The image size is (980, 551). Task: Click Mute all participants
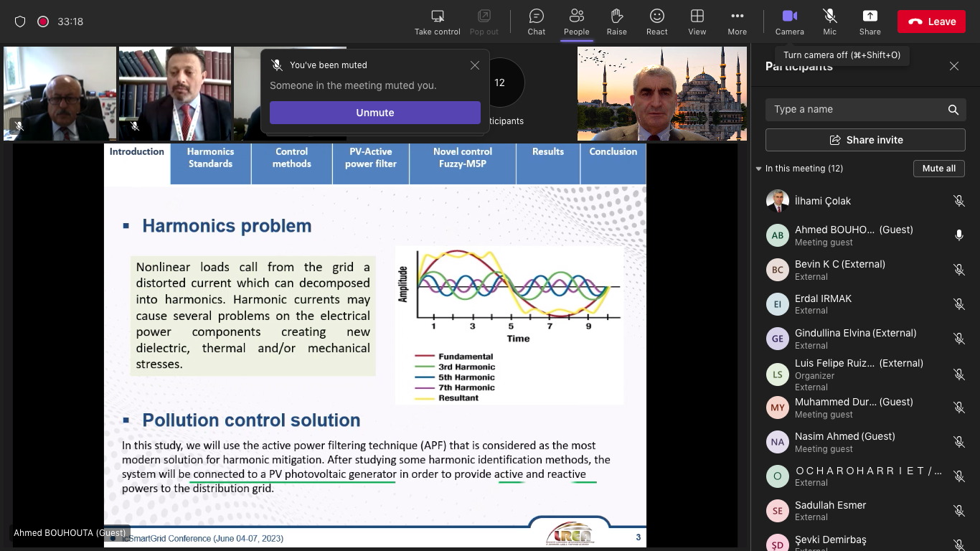[939, 169]
